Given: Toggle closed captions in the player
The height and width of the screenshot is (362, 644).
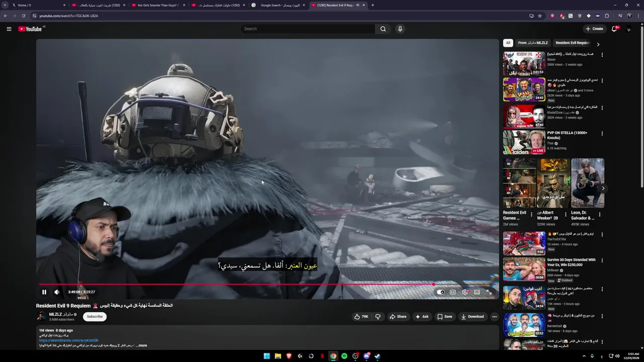Looking at the screenshot, I should tap(453, 292).
